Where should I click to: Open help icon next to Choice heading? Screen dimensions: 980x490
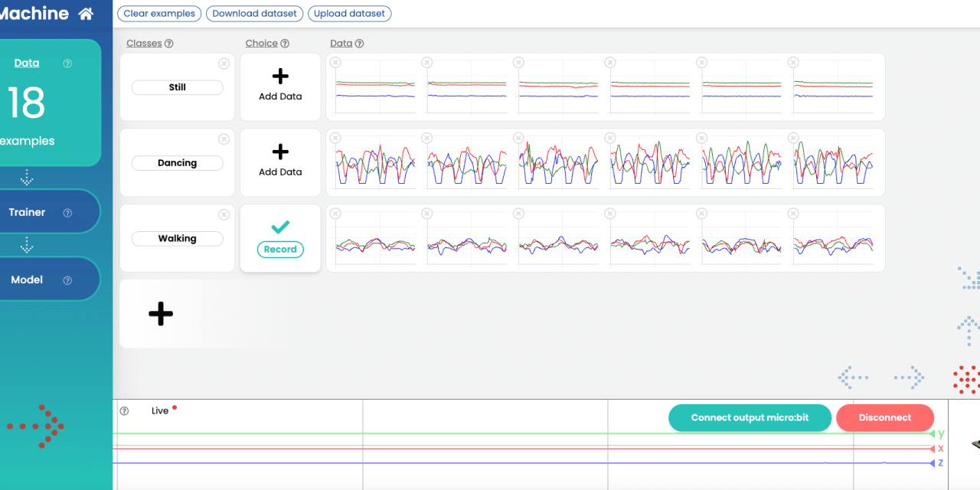[x=285, y=44]
